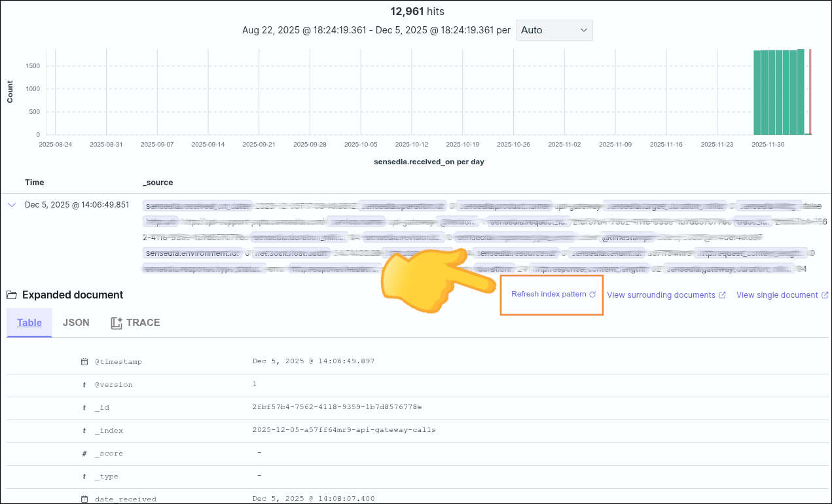This screenshot has height=504, width=832.
Task: Click the Refresh index pattern button
Action: pos(551,295)
